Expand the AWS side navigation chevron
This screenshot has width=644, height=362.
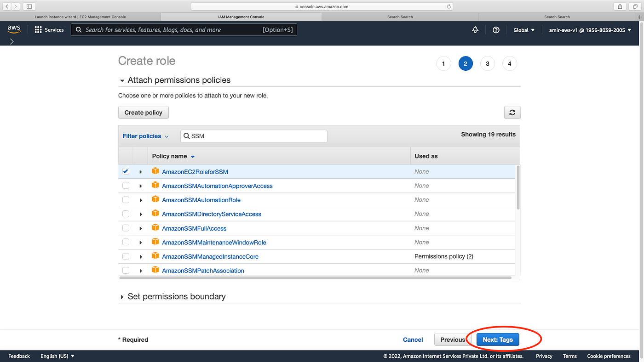11,41
